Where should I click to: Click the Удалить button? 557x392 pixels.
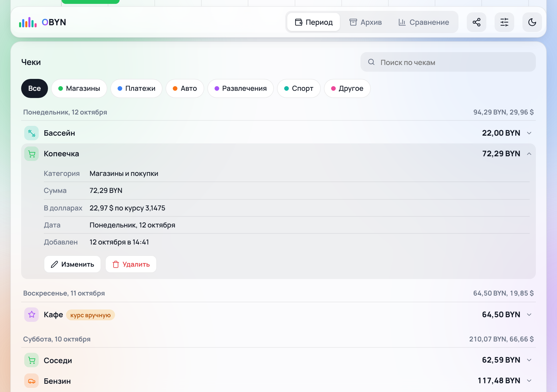131,264
